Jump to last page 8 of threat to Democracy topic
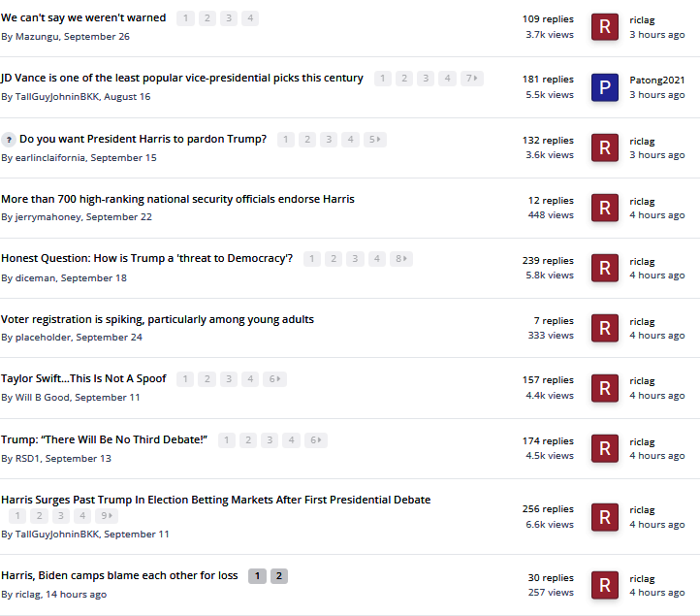The width and height of the screenshot is (700, 616). [x=401, y=259]
